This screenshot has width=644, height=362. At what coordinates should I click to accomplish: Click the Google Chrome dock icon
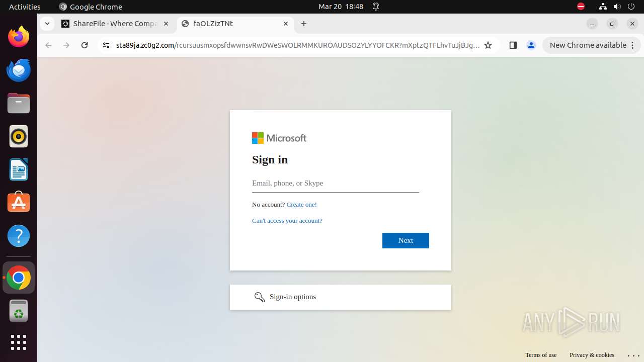[x=19, y=278]
